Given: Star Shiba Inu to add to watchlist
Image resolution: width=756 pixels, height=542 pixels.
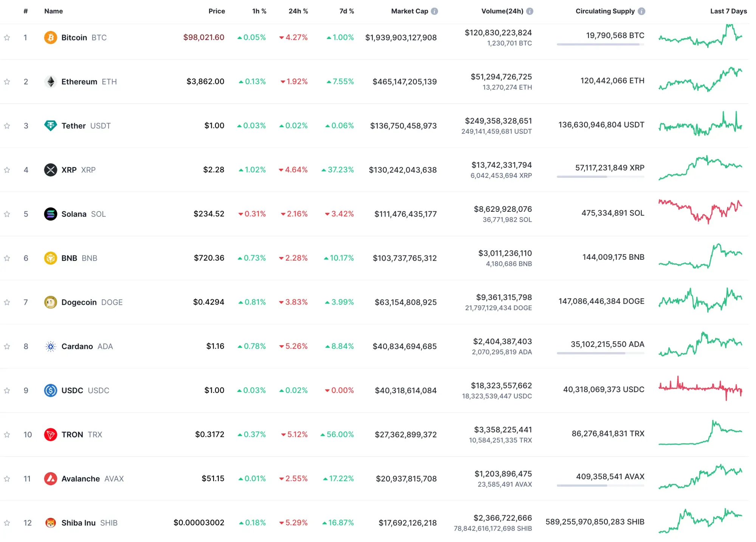Looking at the screenshot, I should click(x=7, y=523).
